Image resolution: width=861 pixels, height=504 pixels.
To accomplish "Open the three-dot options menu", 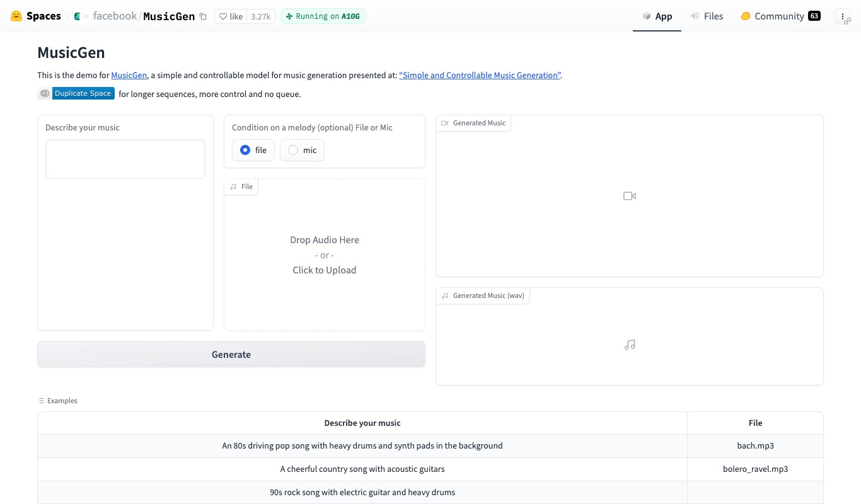I will (843, 16).
